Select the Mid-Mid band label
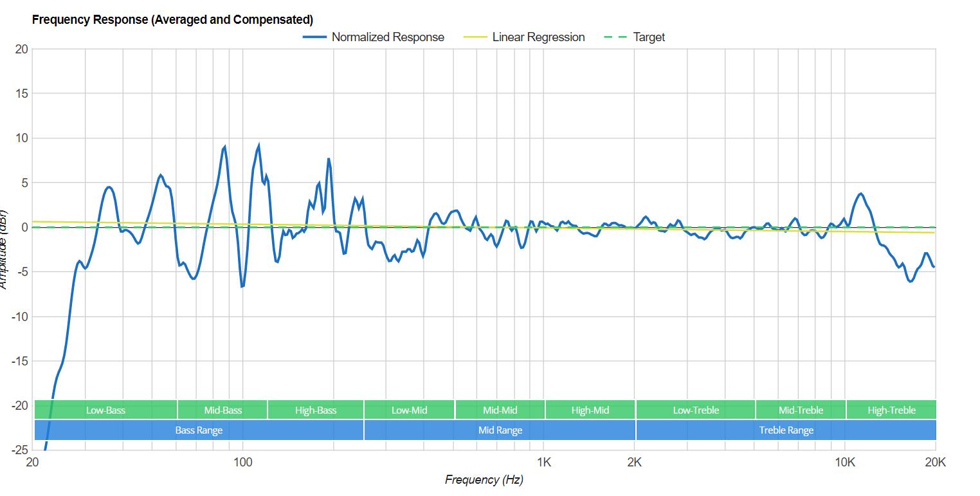The width and height of the screenshot is (980, 496). point(500,410)
